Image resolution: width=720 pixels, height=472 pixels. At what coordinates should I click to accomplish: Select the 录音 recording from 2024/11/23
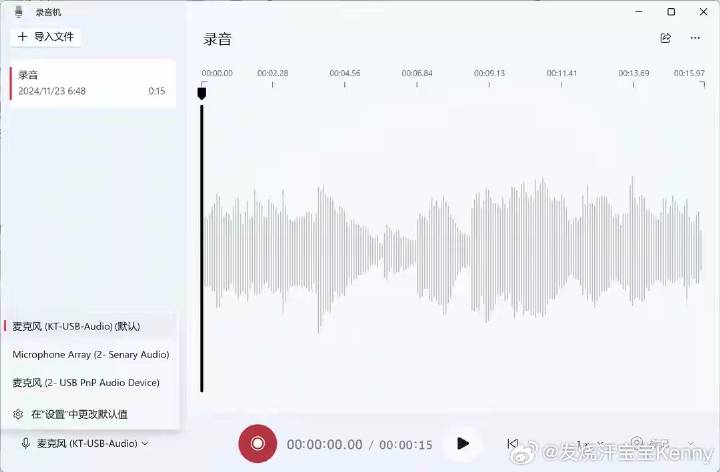(x=90, y=83)
